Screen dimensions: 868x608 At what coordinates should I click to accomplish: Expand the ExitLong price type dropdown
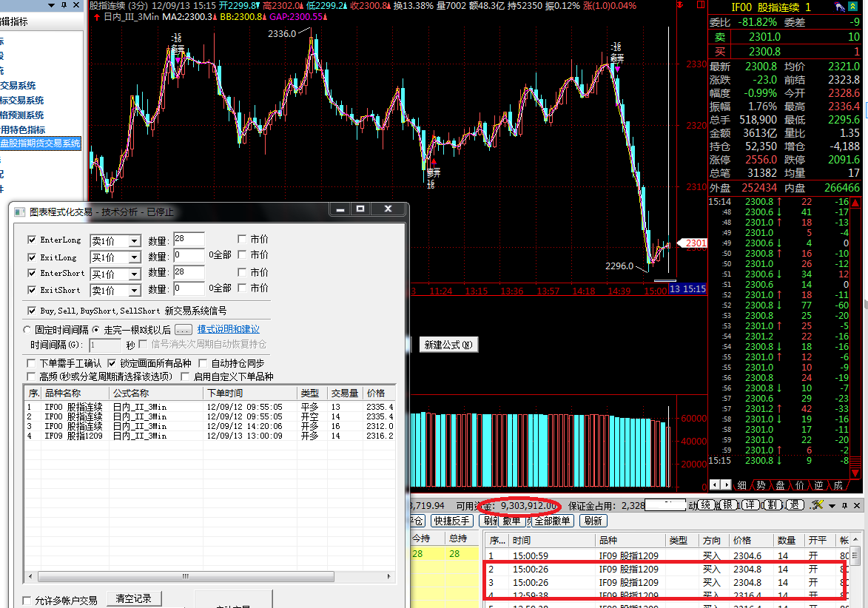pos(134,257)
